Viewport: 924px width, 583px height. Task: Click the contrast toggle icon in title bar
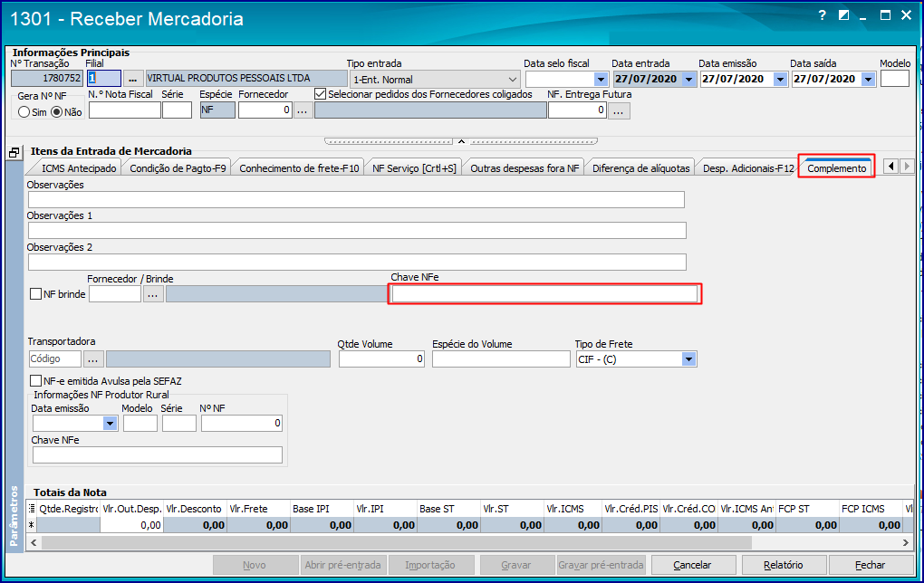point(844,16)
